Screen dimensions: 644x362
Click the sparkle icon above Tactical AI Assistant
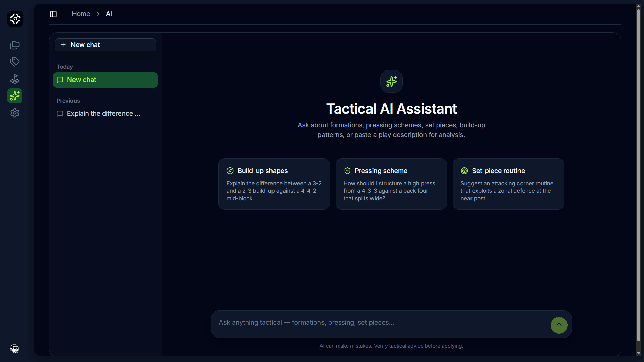coord(391,81)
